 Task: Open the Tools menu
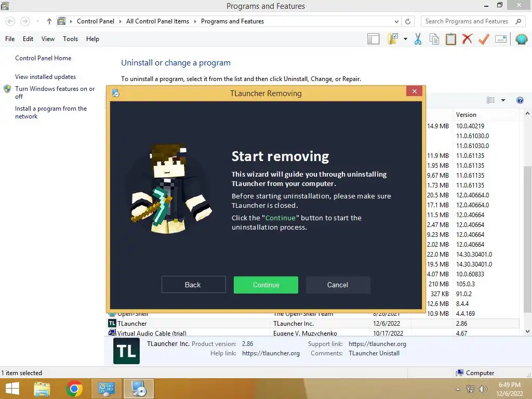click(70, 39)
